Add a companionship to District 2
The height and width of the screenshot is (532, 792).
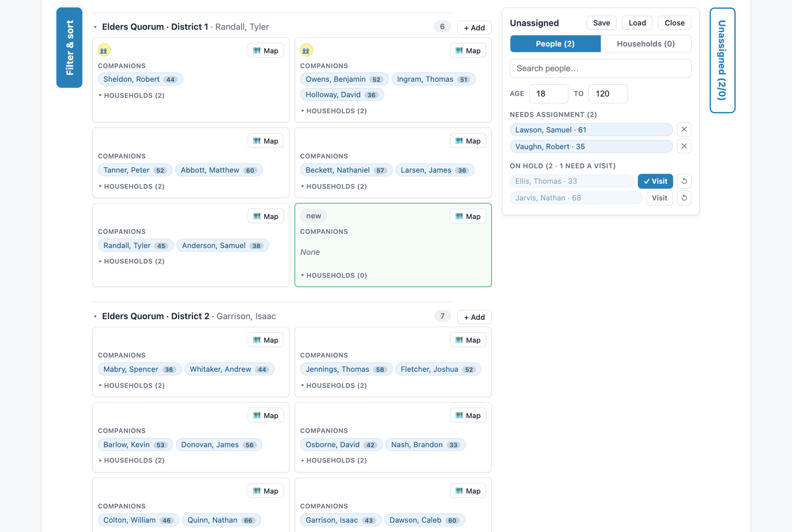coord(474,317)
